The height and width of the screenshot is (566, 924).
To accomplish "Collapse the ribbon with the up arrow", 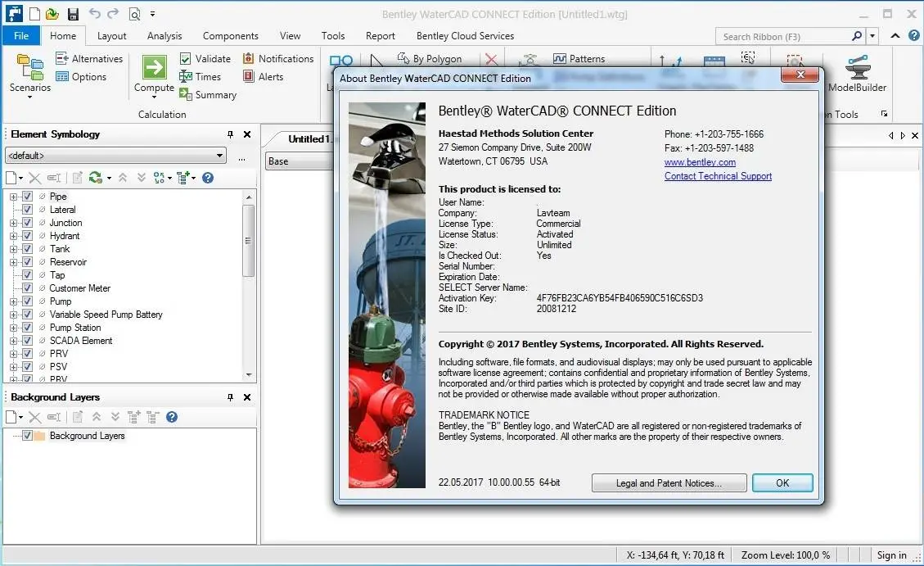I will [895, 36].
